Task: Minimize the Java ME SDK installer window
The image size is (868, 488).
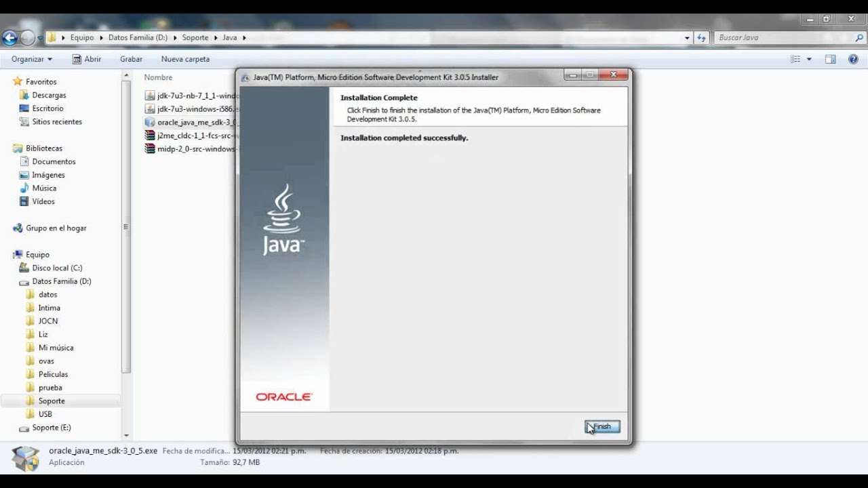Action: tap(572, 75)
